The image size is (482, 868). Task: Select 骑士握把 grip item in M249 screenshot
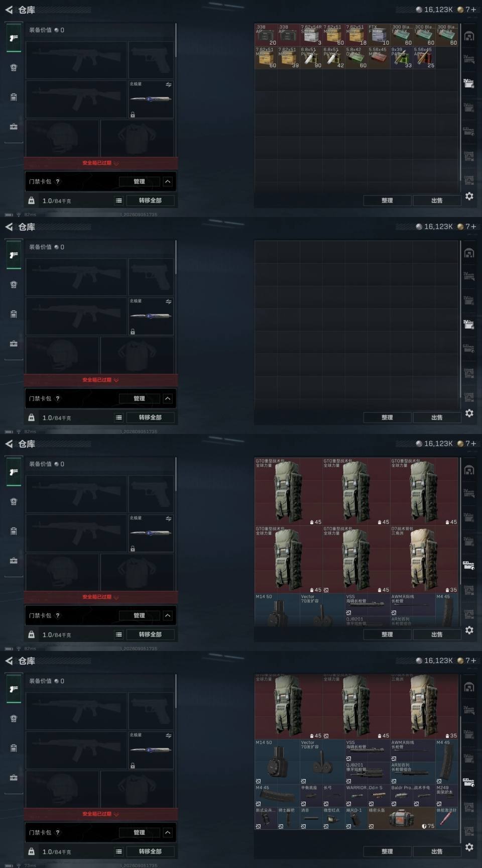[x=289, y=818]
